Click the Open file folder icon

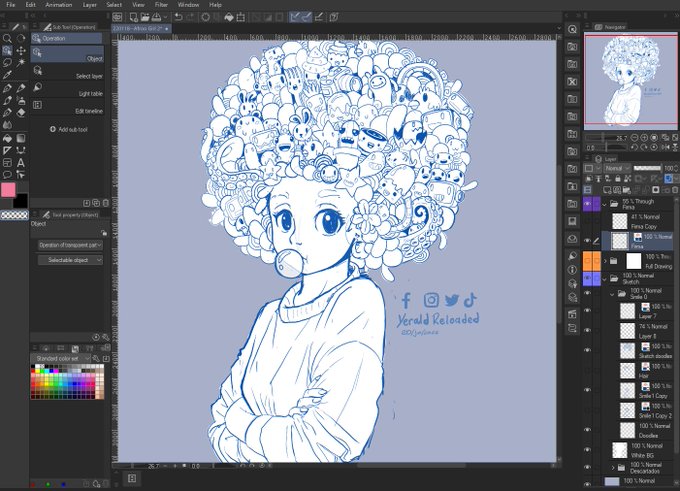145,17
